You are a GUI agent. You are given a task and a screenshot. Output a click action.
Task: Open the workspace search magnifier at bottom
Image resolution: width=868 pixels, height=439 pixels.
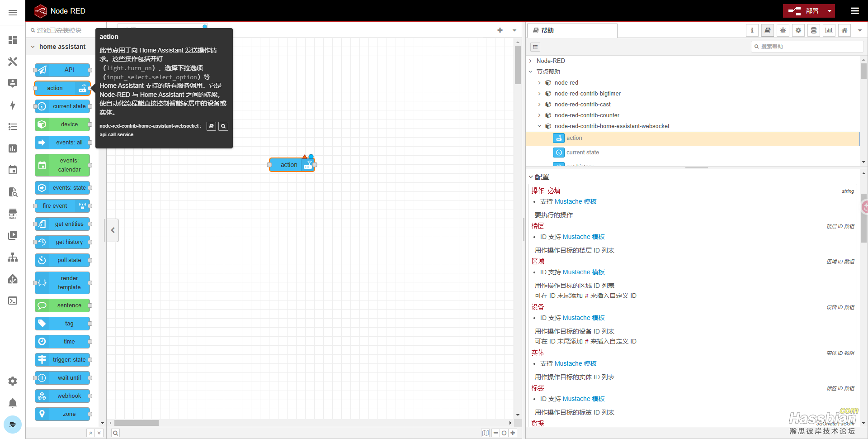pyautogui.click(x=116, y=433)
